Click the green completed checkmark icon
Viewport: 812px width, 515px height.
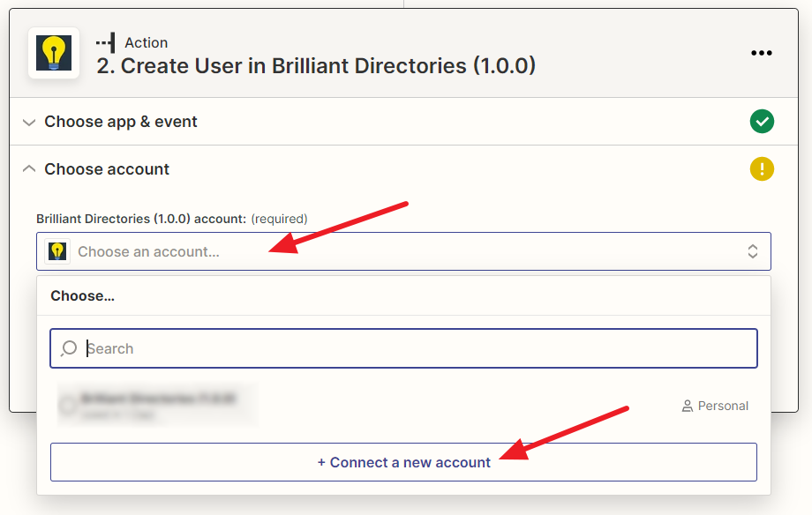coord(762,122)
